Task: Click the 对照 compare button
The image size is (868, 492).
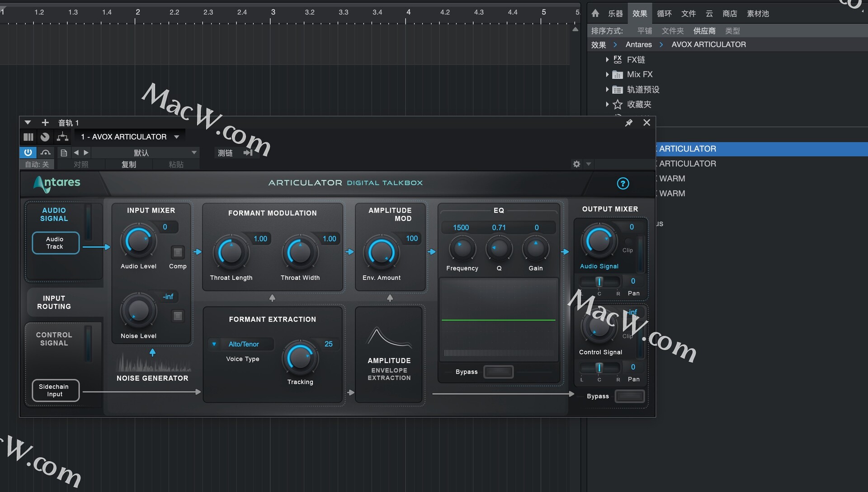Action: [x=81, y=165]
